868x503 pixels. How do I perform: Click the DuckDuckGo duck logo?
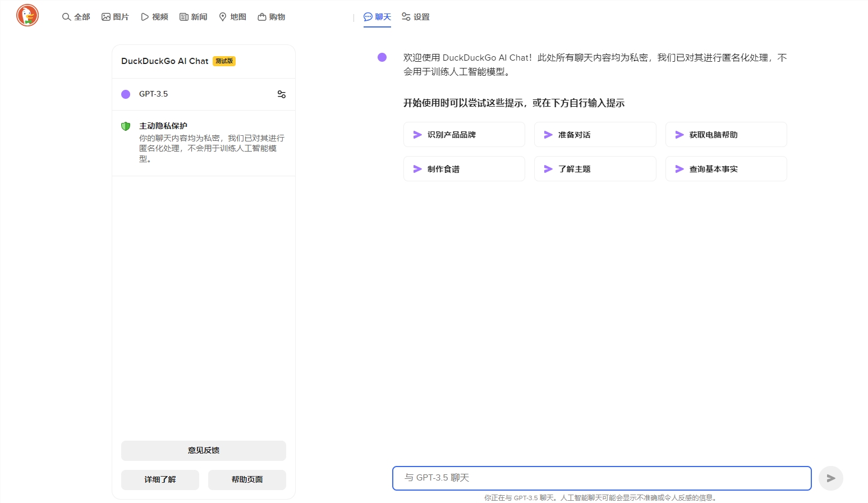coord(27,16)
